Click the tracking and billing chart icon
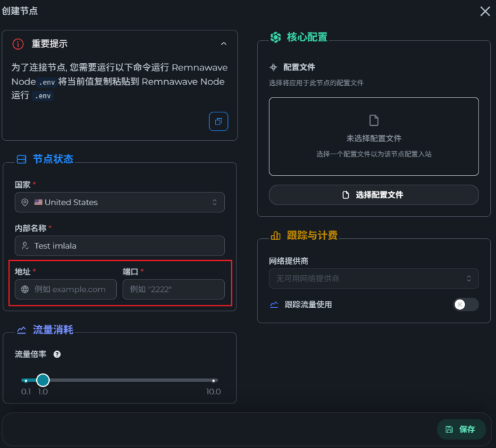Screen dimensions: 496x448 click(275, 236)
